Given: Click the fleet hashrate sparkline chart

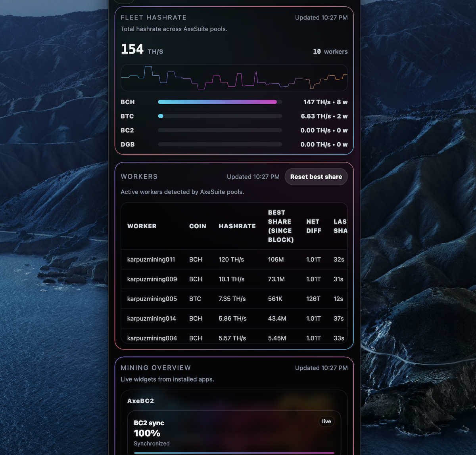Looking at the screenshot, I should [x=234, y=78].
